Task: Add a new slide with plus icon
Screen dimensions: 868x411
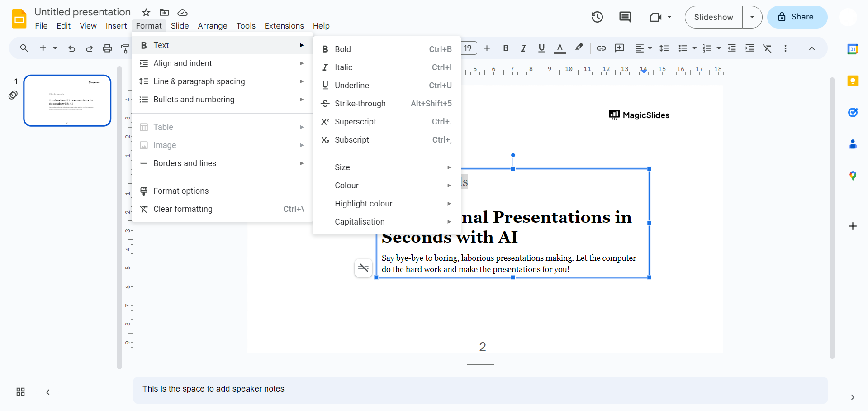Action: pos(43,48)
